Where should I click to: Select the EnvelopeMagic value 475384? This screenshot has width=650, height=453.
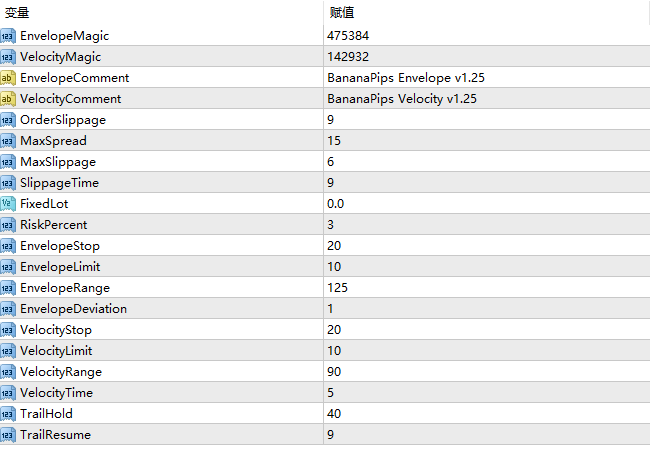coord(347,36)
